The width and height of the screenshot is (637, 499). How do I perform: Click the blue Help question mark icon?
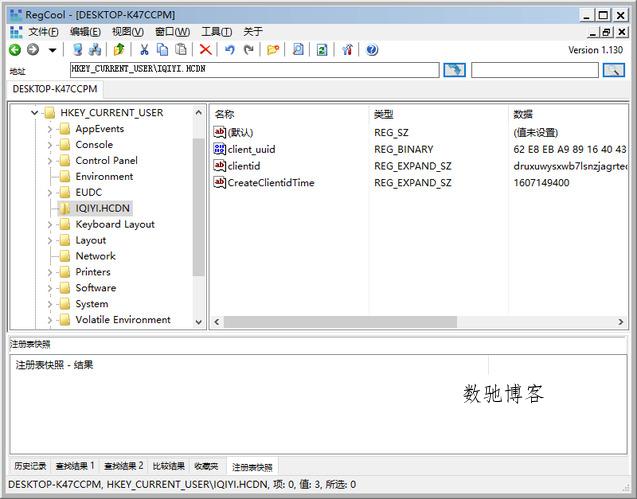point(372,50)
